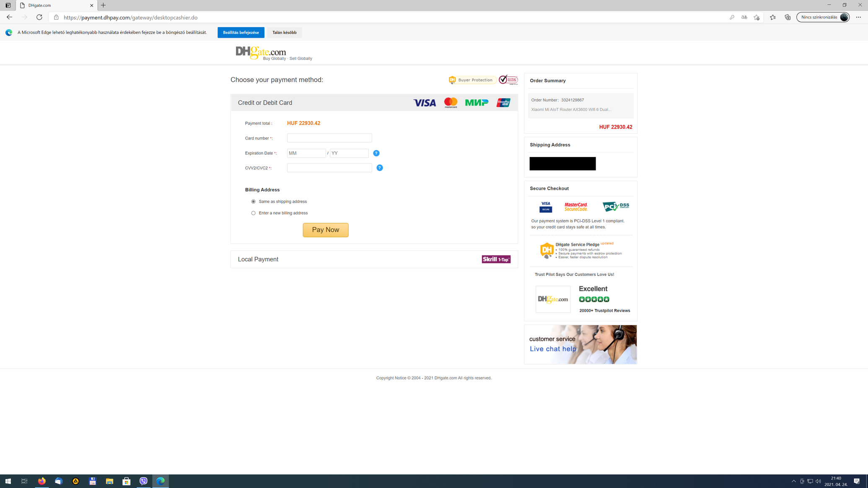Click the Pay Now button
The height and width of the screenshot is (488, 868).
(326, 230)
